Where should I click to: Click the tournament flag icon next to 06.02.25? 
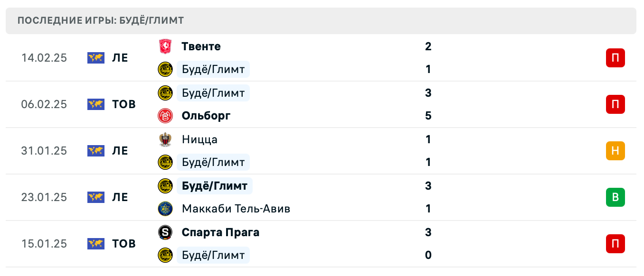[x=95, y=104]
